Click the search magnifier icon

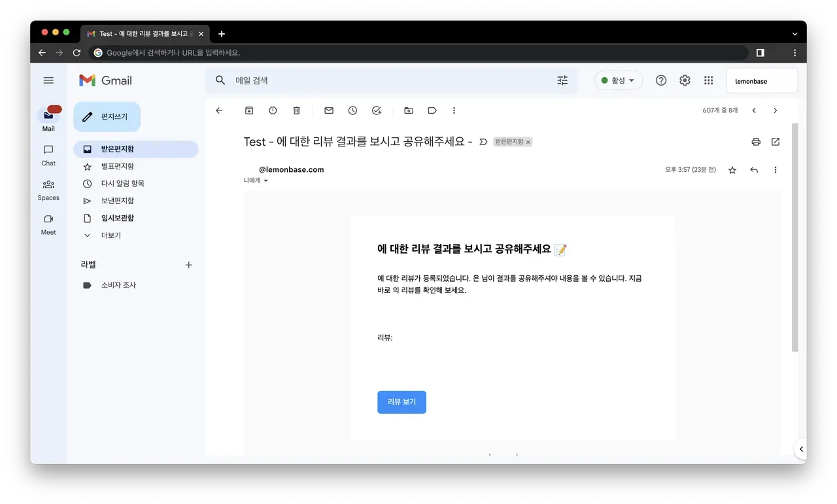coord(220,80)
